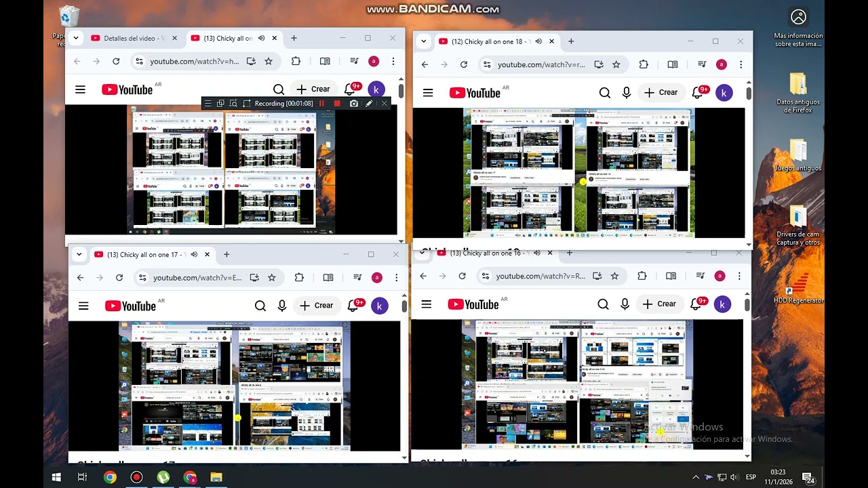Bookmark the page in the bottom-right Chrome window

[x=614, y=276]
